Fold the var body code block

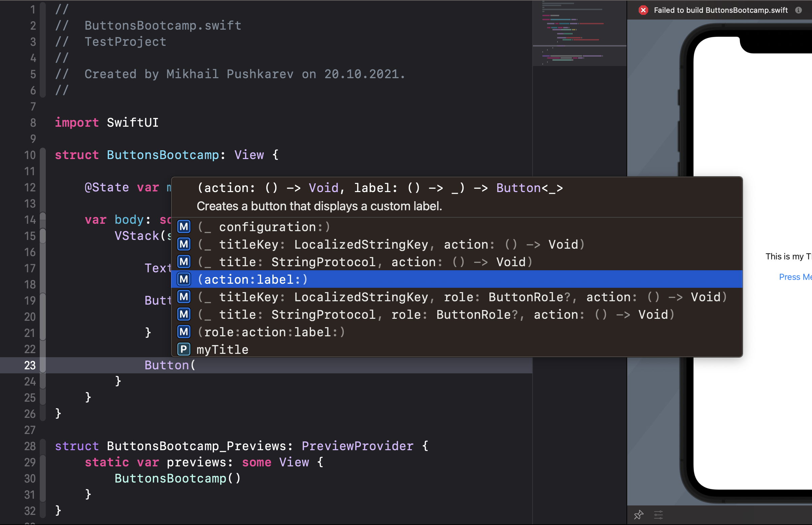tap(43, 220)
